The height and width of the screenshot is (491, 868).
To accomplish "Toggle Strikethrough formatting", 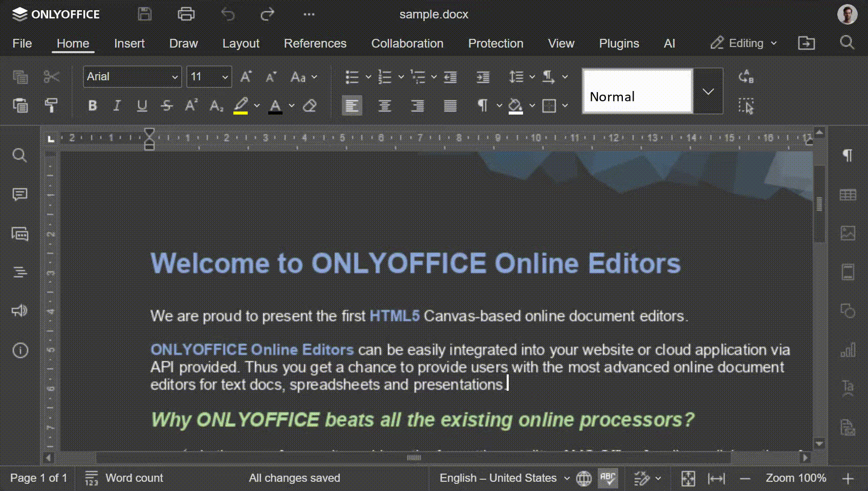I will [167, 106].
